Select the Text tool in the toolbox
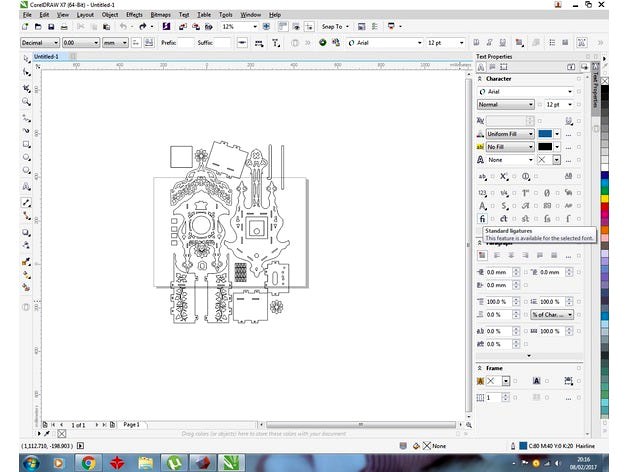Screen dimensions: 628x472 click(27, 187)
